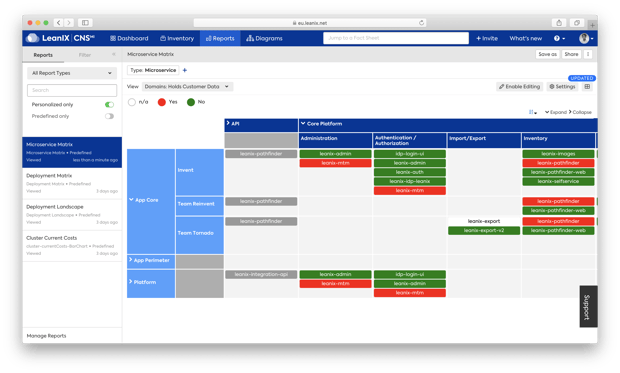The height and width of the screenshot is (373, 620).
Task: Click the grid layout icon beside Settings
Action: [587, 87]
